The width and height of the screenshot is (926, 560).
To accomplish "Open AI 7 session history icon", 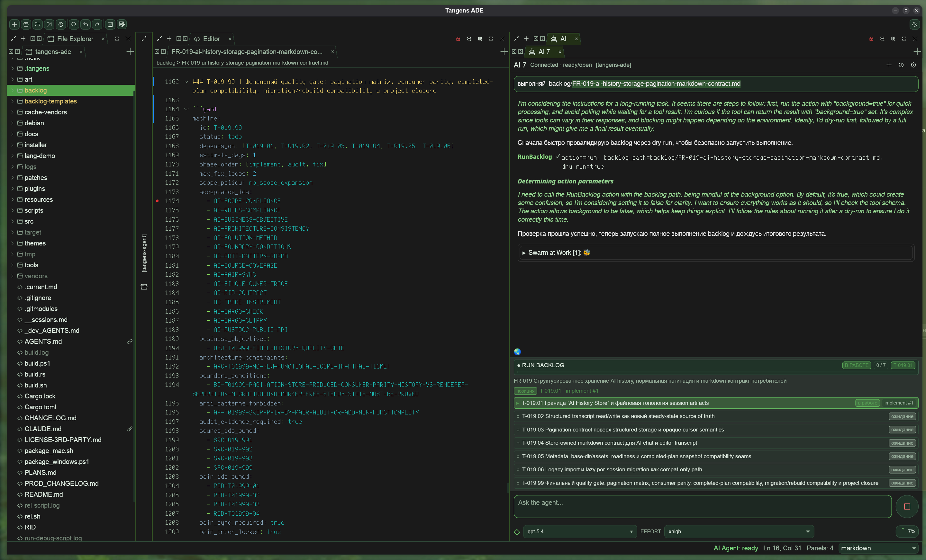I will (901, 65).
